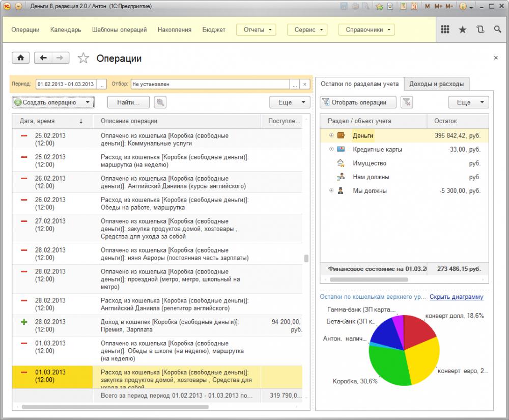Expand the Деньги tree node
The width and height of the screenshot is (509, 420).
click(x=331, y=135)
